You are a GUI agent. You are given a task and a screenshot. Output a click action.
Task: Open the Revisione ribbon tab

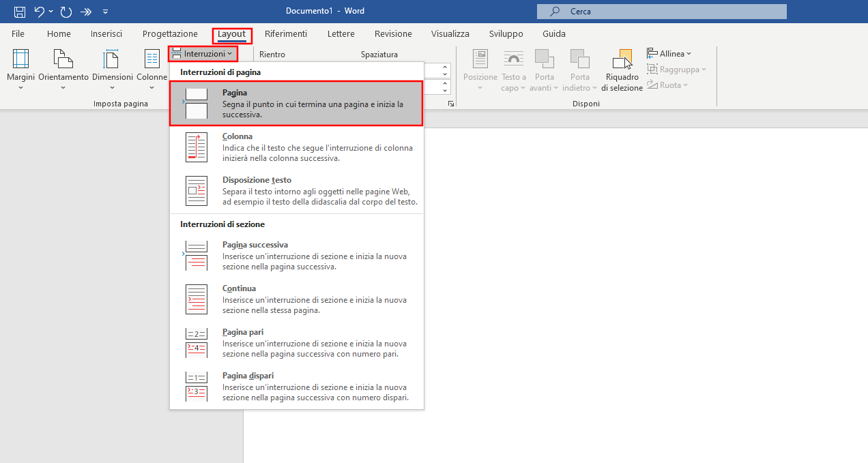point(393,33)
